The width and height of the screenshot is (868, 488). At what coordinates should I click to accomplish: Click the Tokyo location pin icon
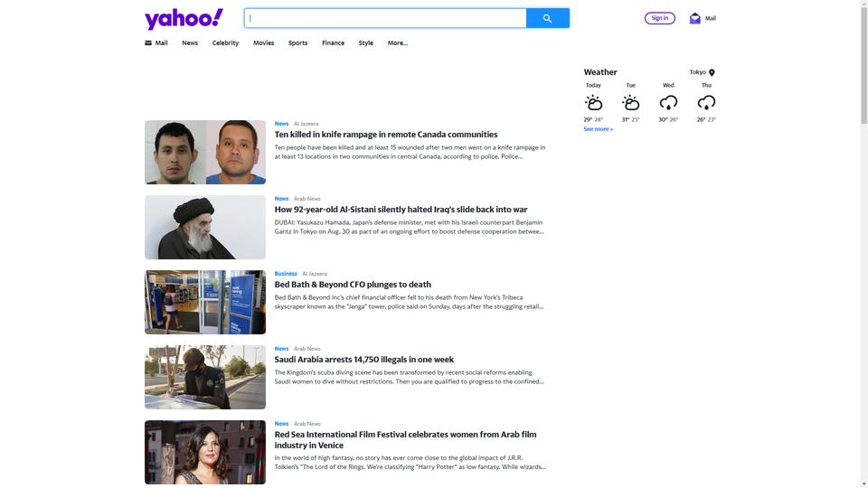click(x=712, y=72)
